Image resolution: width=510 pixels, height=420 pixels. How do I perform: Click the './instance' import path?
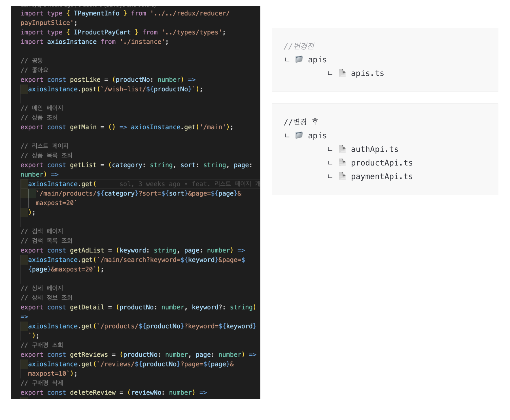tap(143, 42)
